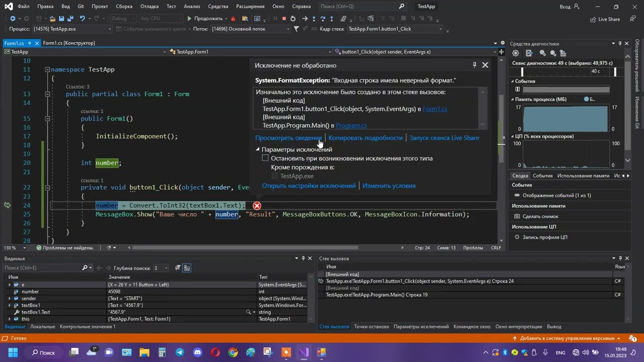
Task: Click the pause events icon in Diagnostic Tools
Action: tap(518, 89)
